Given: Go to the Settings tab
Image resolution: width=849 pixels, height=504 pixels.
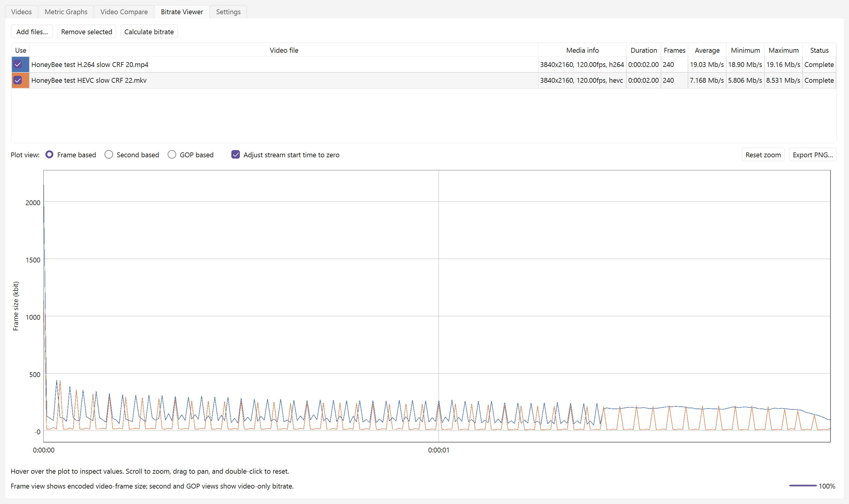Looking at the screenshot, I should tap(228, 12).
